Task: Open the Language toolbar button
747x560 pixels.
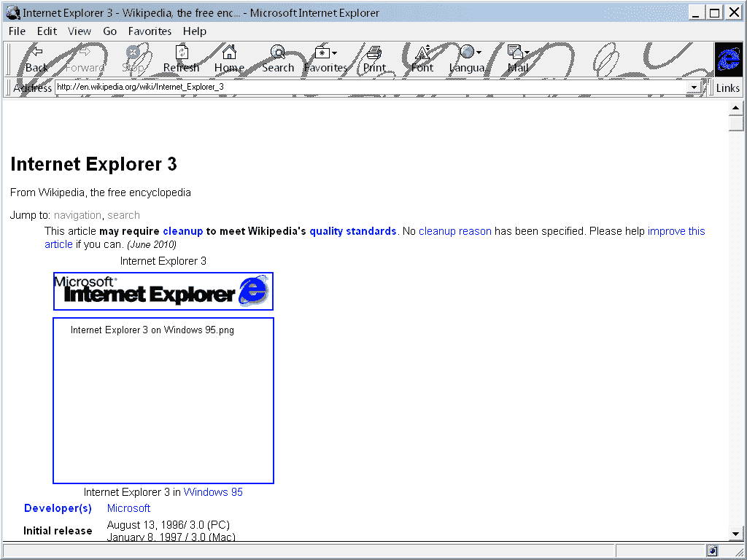Action: 468,59
